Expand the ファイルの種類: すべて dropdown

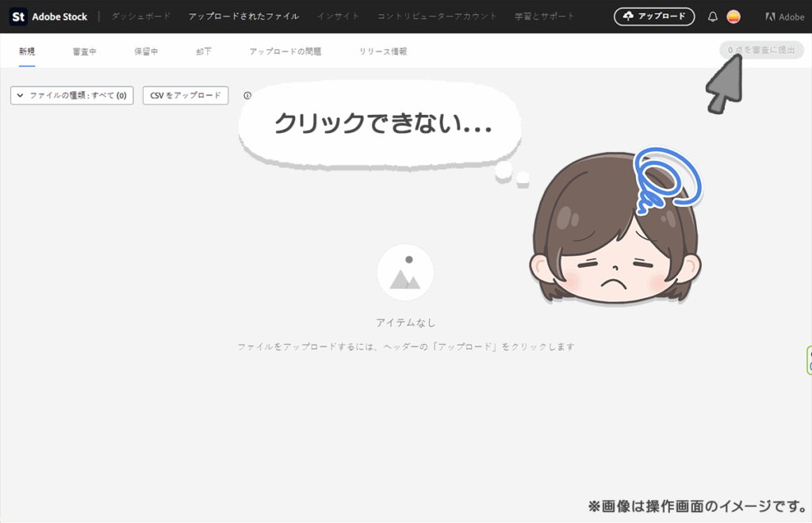tap(72, 95)
